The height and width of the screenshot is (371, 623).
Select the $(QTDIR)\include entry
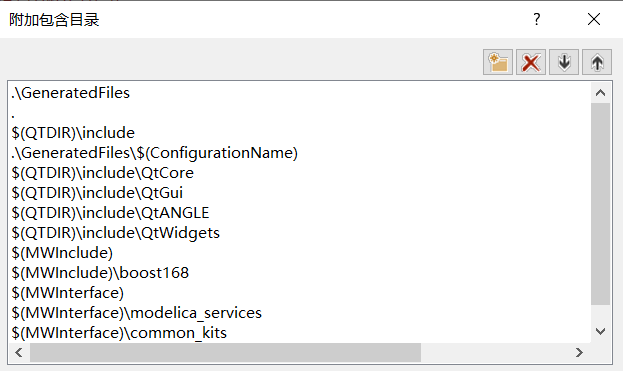(73, 133)
